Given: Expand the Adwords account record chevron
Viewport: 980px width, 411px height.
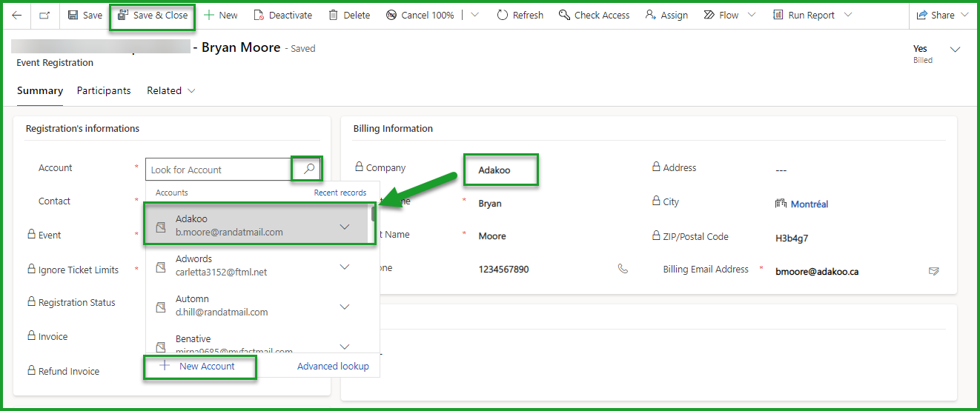Looking at the screenshot, I should click(345, 267).
